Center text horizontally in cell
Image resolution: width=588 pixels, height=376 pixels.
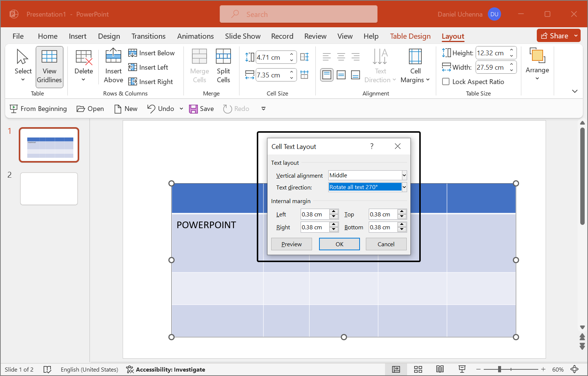(x=341, y=57)
